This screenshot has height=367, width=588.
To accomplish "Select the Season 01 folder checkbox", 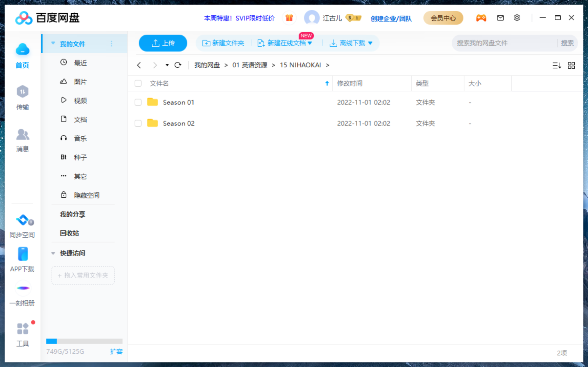I will point(138,102).
